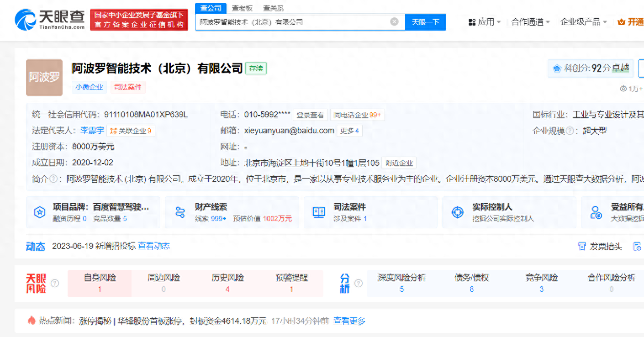
Task: Click the 企业规模 question mark icon
Action: [x=570, y=131]
